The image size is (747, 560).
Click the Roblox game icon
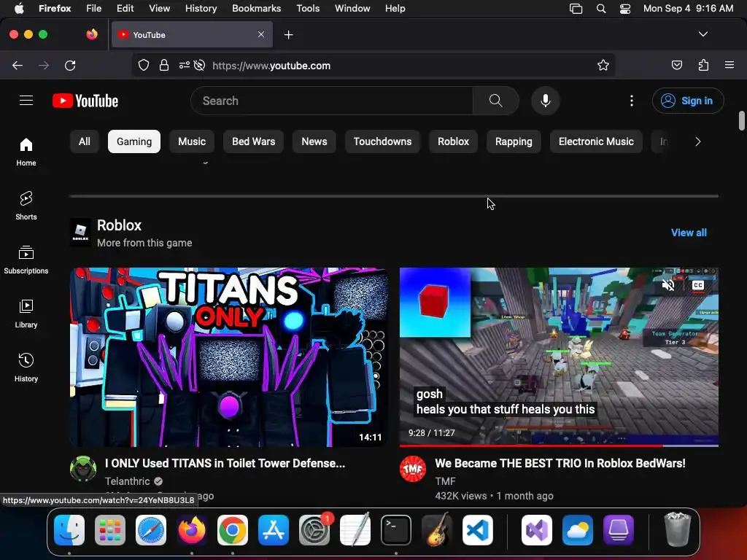click(80, 233)
